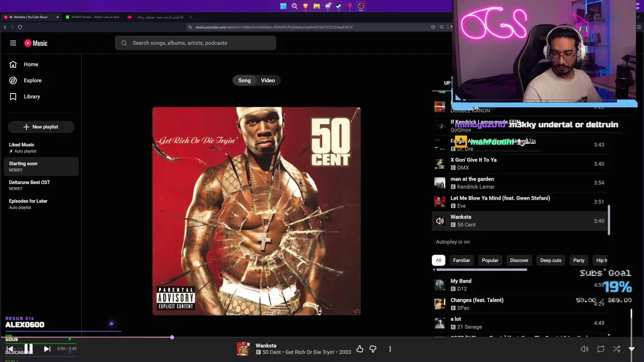Open the YouTube Music guide hamburger menu
Image resolution: width=644 pixels, height=362 pixels.
pos(13,43)
